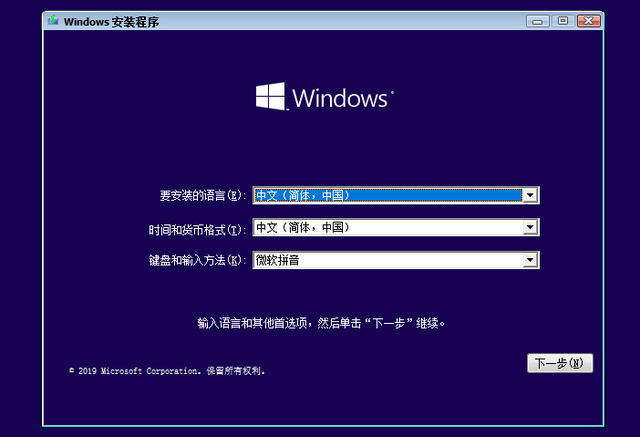Open the 键盘和输入方法 dropdown arrow
Viewport: 640px width, 437px height.
point(530,260)
